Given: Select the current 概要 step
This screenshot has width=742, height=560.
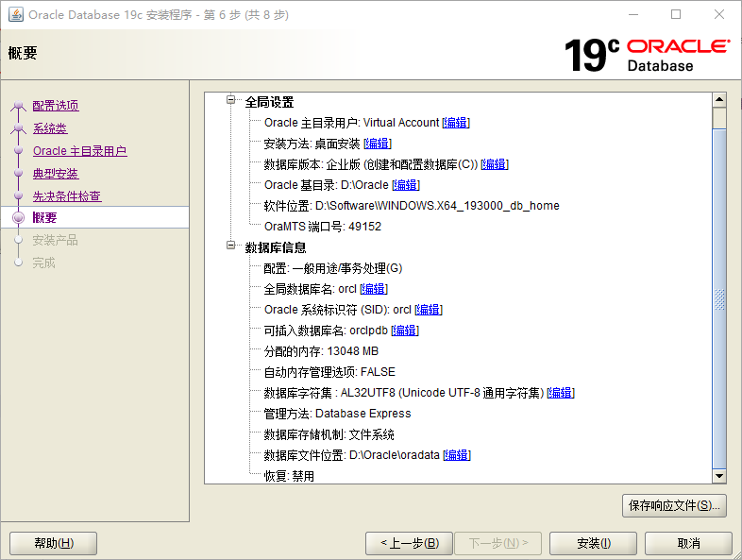Looking at the screenshot, I should click(44, 218).
